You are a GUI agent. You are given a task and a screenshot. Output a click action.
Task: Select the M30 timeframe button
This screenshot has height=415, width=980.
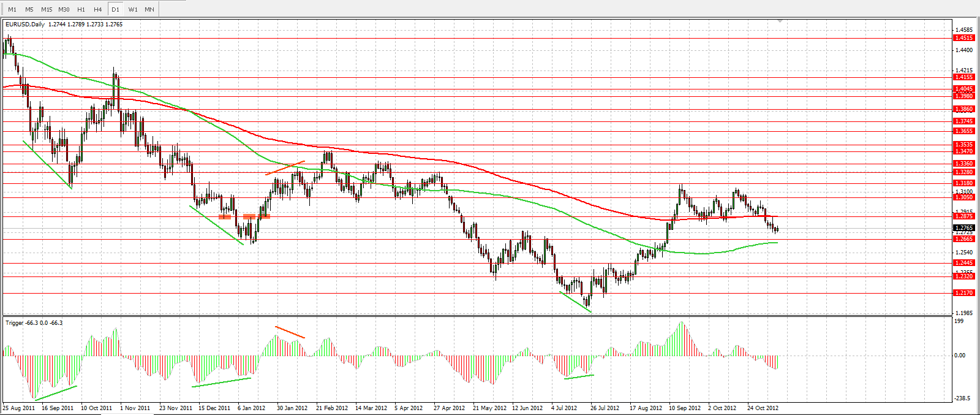(64, 9)
